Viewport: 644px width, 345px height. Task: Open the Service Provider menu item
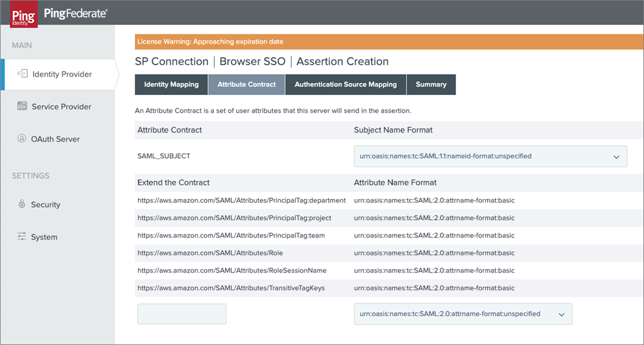(61, 106)
